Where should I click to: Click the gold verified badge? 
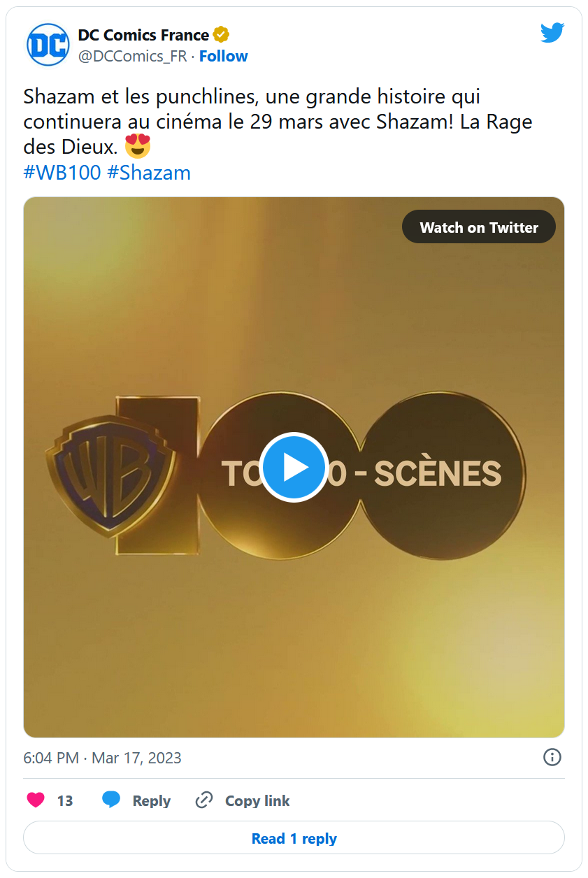(x=221, y=35)
